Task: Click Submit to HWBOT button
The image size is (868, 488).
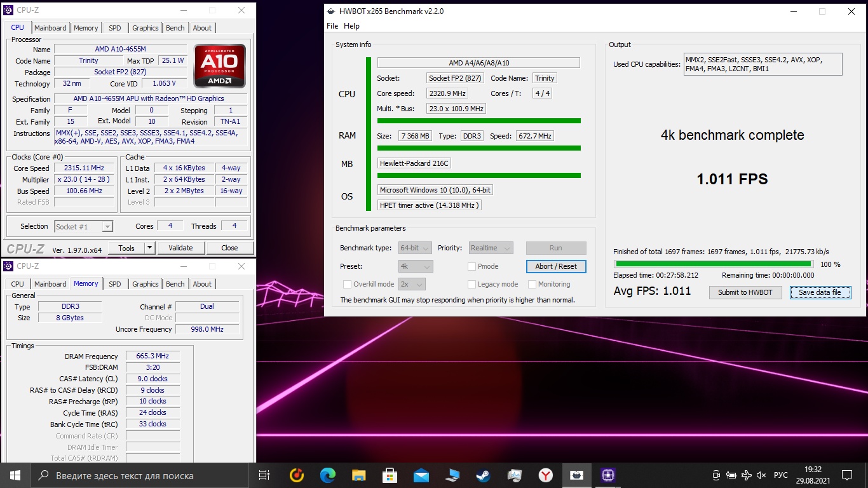Action: pyautogui.click(x=745, y=292)
